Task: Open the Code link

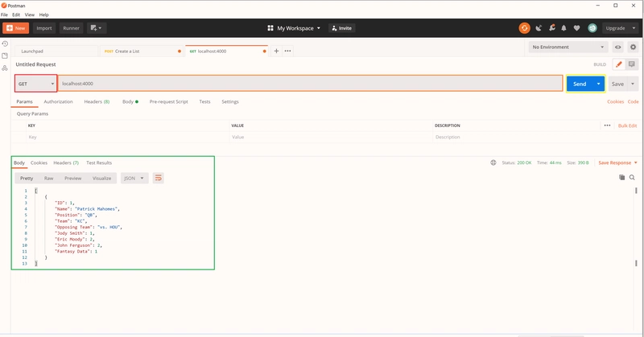Action: (x=633, y=101)
